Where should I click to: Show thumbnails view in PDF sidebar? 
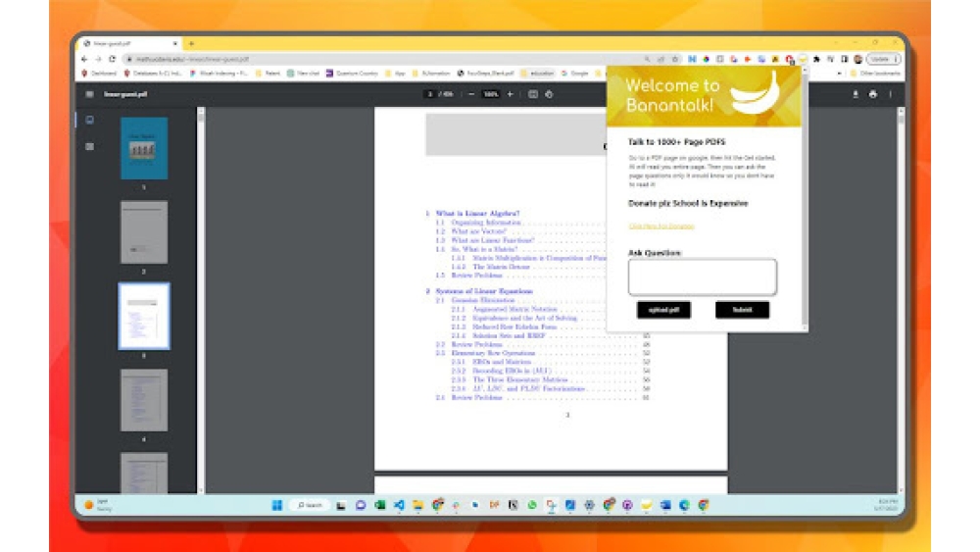tap(89, 120)
